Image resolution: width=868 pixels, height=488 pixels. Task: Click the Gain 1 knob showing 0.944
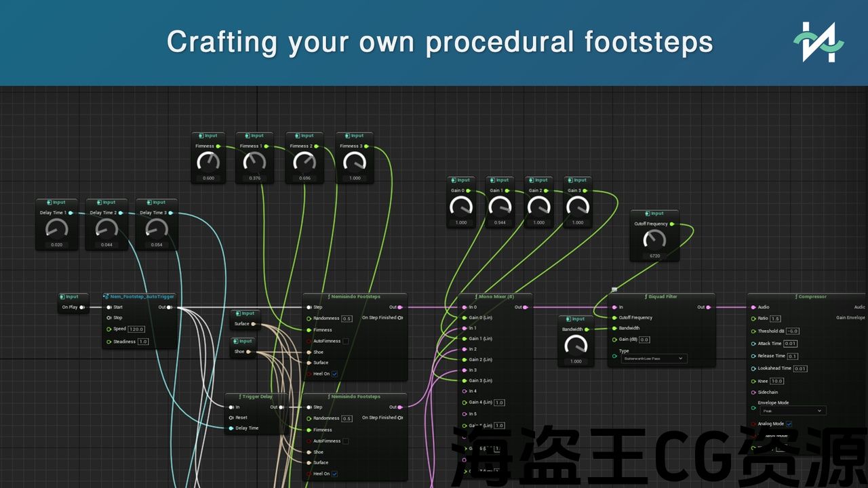click(x=500, y=206)
